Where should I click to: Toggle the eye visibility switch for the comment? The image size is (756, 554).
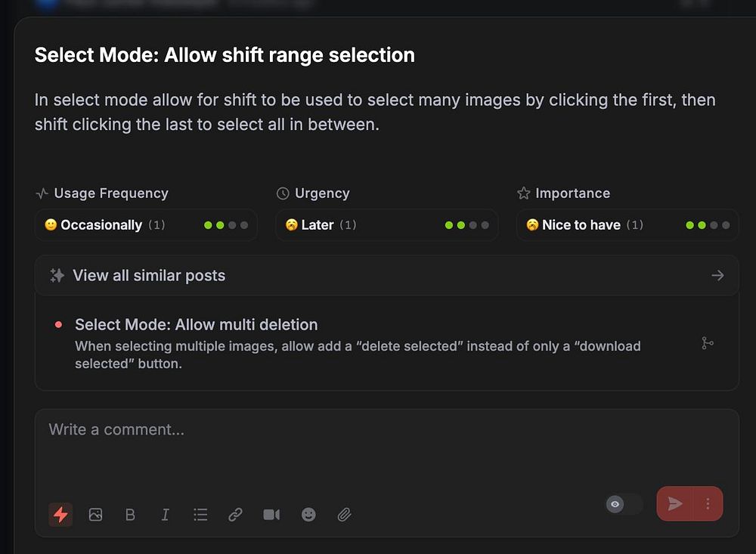point(623,504)
